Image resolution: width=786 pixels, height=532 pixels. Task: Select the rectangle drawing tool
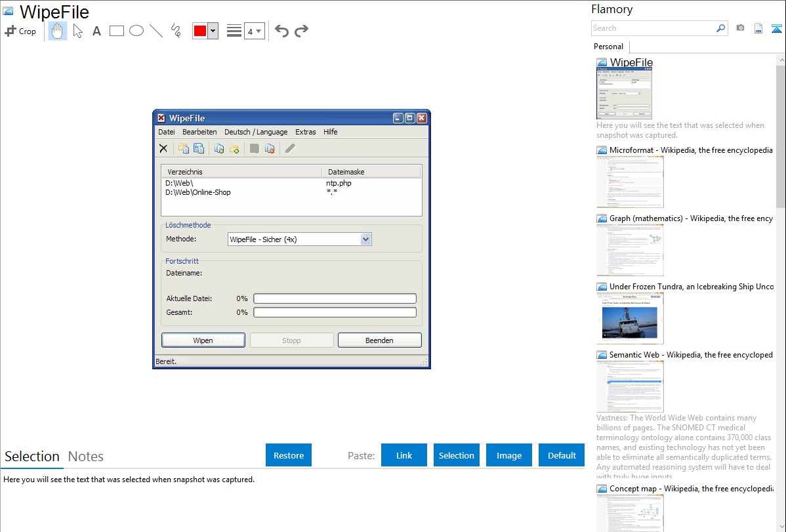(116, 31)
